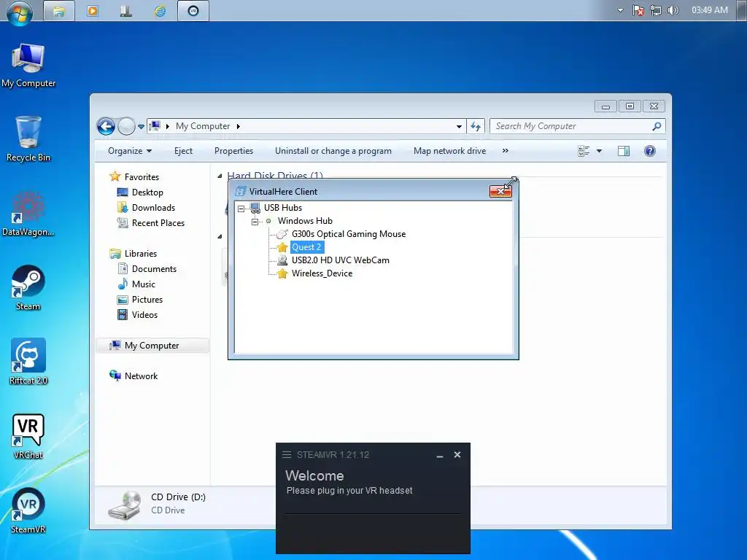The image size is (747, 560).
Task: Click the explorer Back arrow button
Action: coord(106,126)
